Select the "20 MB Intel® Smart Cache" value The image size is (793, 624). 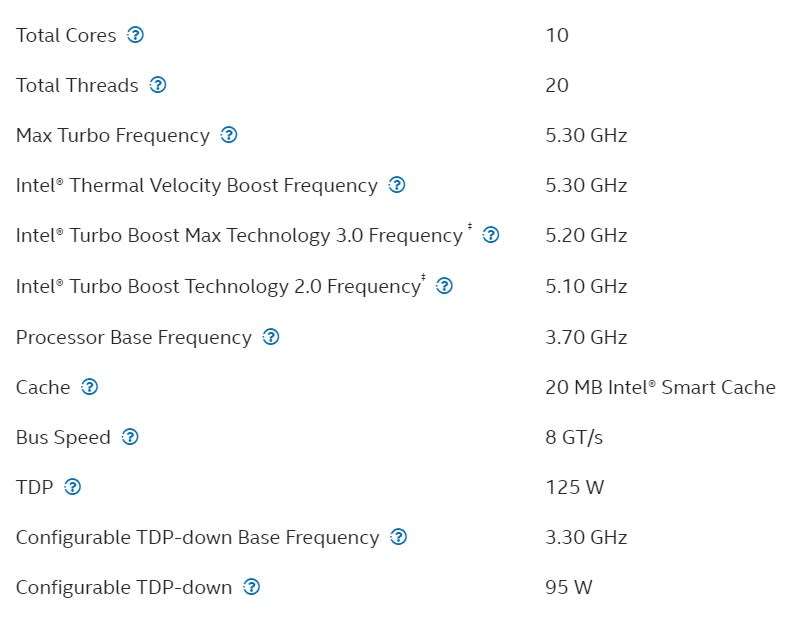pos(660,387)
